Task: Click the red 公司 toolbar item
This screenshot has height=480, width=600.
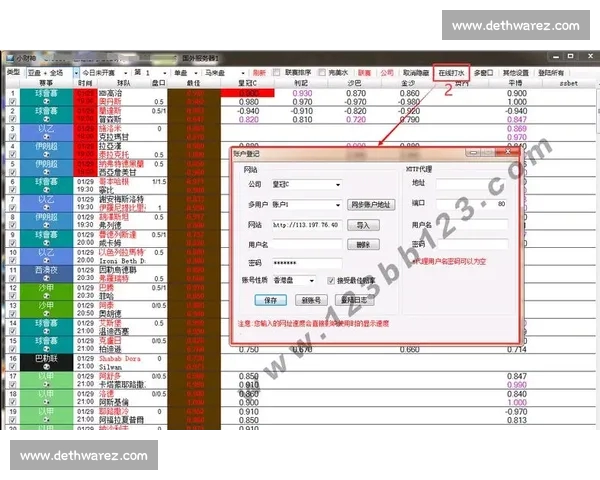Action: (387, 73)
